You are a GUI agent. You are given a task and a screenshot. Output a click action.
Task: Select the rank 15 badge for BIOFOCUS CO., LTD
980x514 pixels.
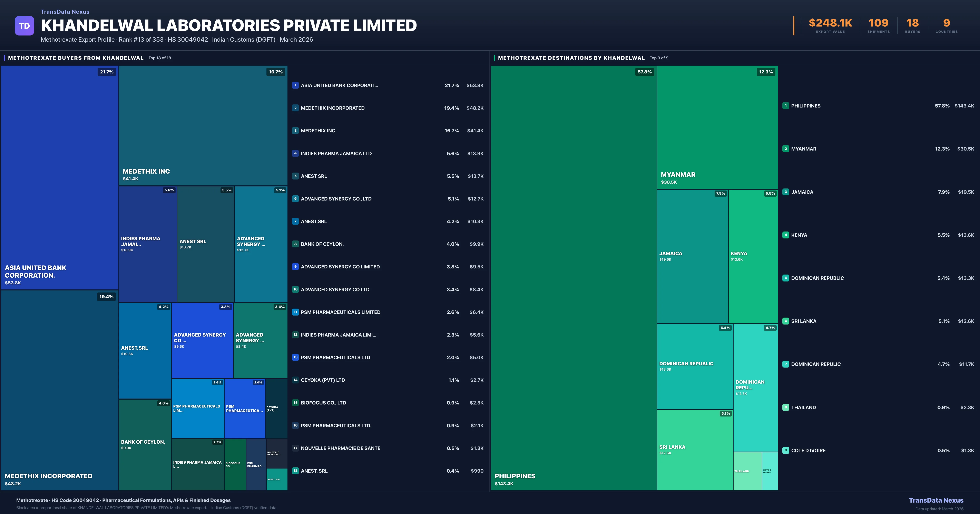point(296,403)
